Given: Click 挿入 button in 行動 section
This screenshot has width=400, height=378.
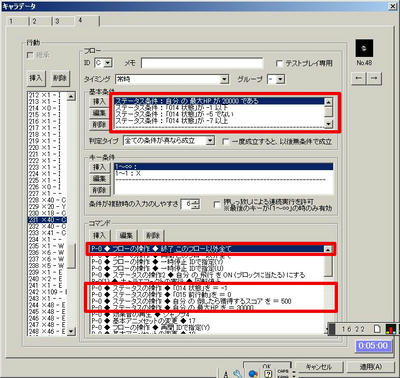Looking at the screenshot, I should click(36, 78).
